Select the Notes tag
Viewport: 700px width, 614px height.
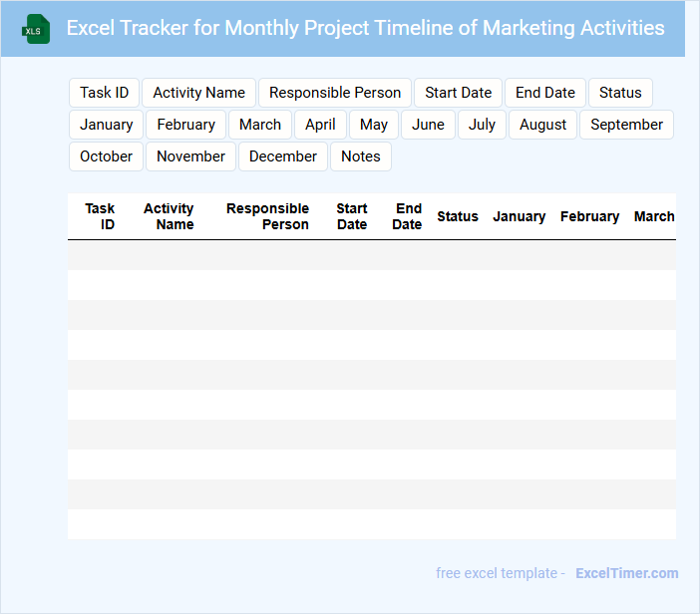coord(360,156)
